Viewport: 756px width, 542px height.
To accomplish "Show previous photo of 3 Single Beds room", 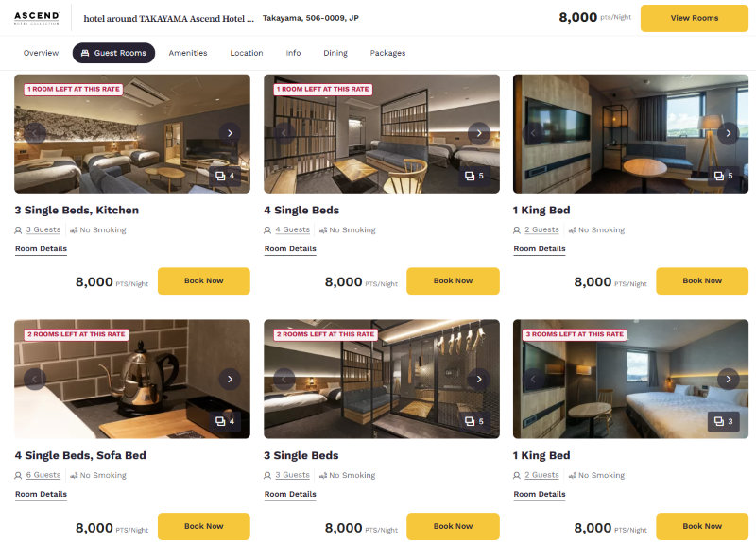I will pos(284,380).
